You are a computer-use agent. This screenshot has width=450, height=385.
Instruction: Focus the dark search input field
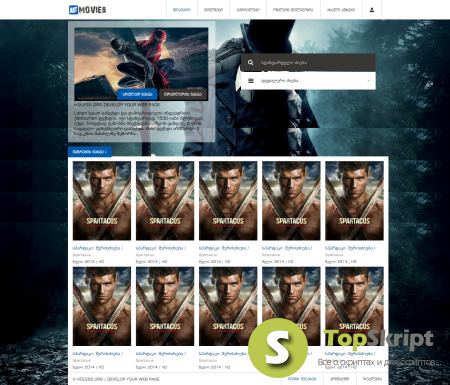pos(308,62)
